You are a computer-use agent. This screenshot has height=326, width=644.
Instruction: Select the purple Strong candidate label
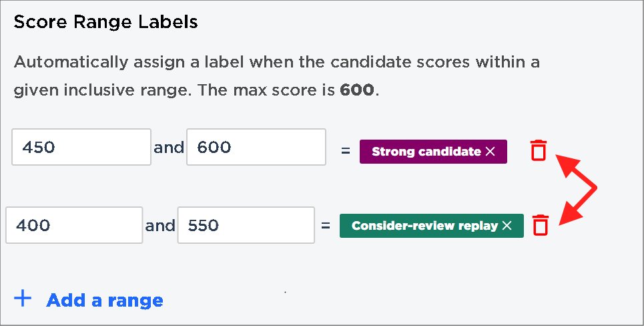point(426,152)
